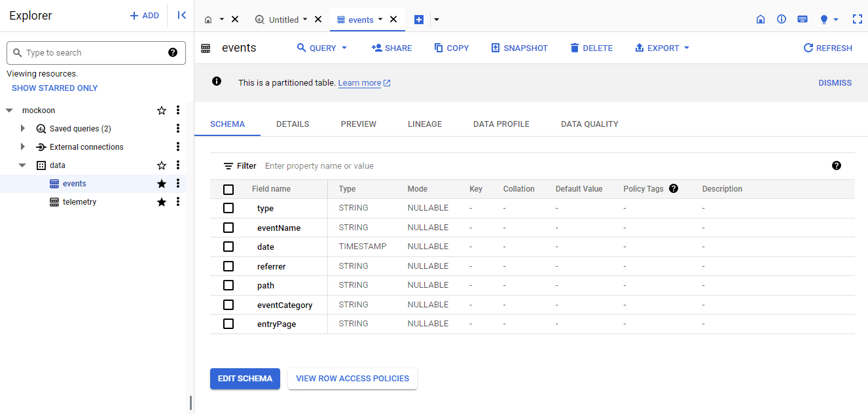Open more actions for events table

(177, 184)
